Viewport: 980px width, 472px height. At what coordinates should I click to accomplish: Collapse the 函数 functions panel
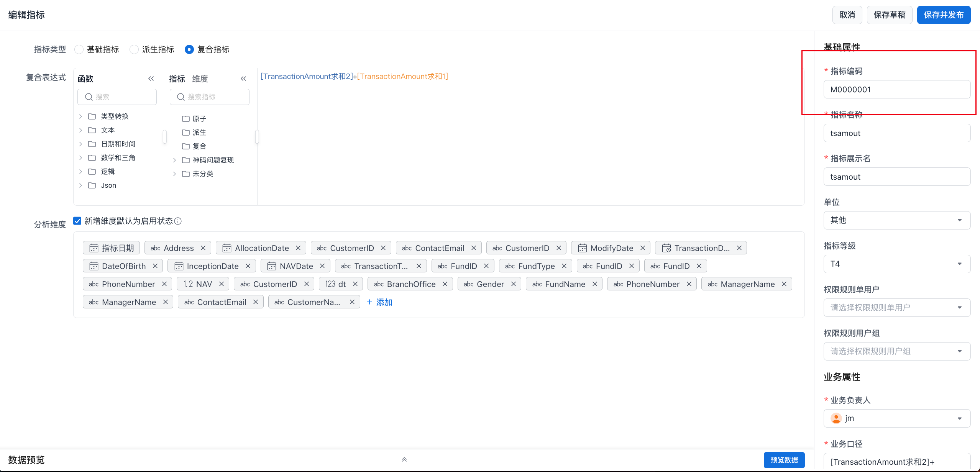tap(151, 79)
